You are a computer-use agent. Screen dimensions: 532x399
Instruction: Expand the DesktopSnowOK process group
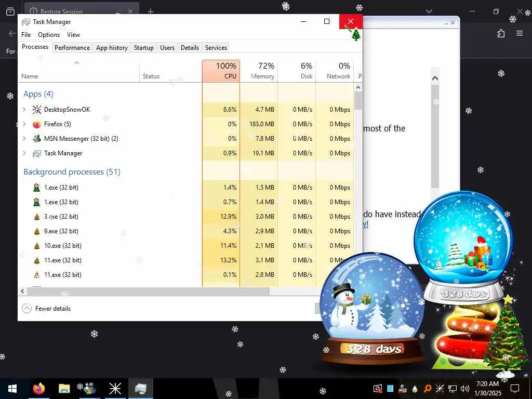coord(24,109)
